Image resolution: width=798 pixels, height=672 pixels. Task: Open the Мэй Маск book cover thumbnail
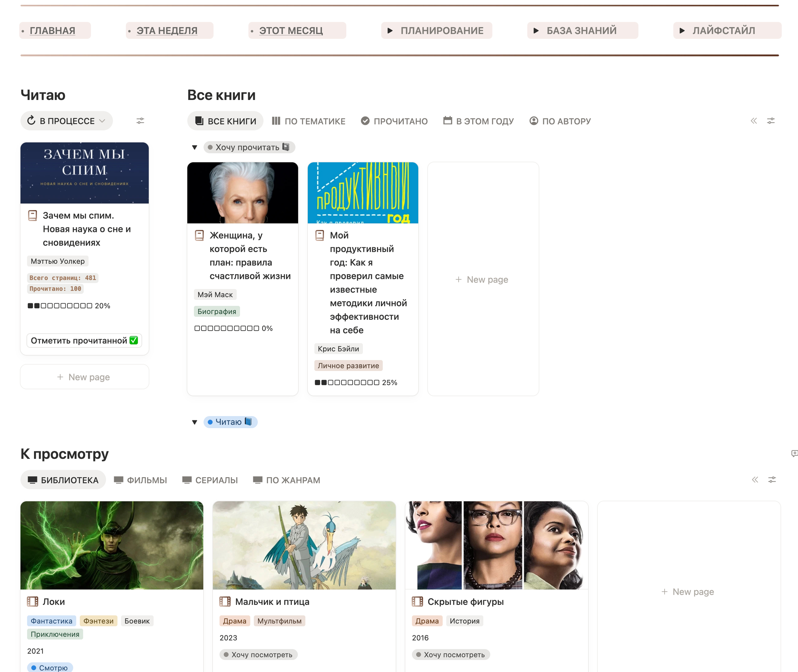243,193
